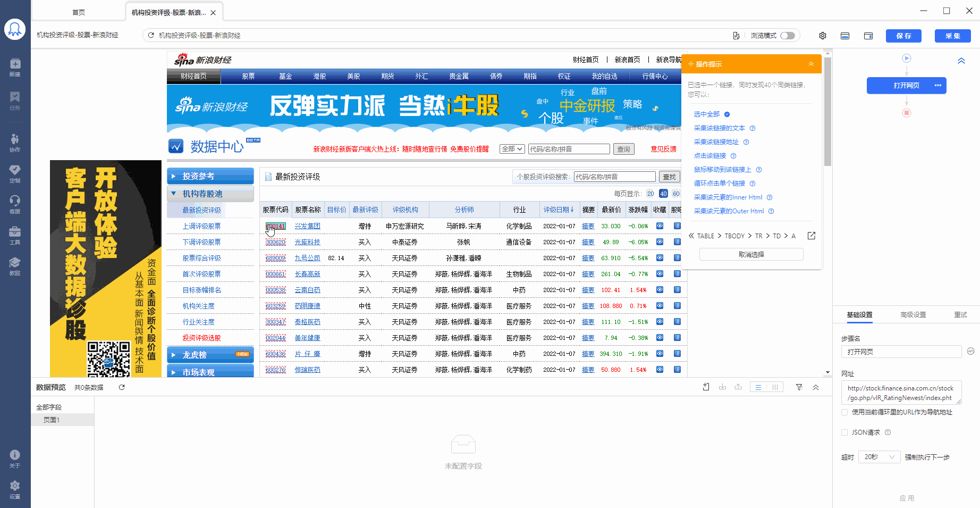This screenshot has height=508, width=980.
Task: Open the 教程 sidebar icon
Action: pyautogui.click(x=15, y=266)
